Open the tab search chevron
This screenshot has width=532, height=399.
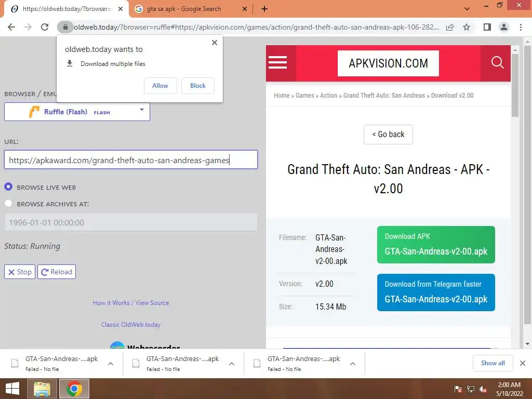(x=467, y=9)
